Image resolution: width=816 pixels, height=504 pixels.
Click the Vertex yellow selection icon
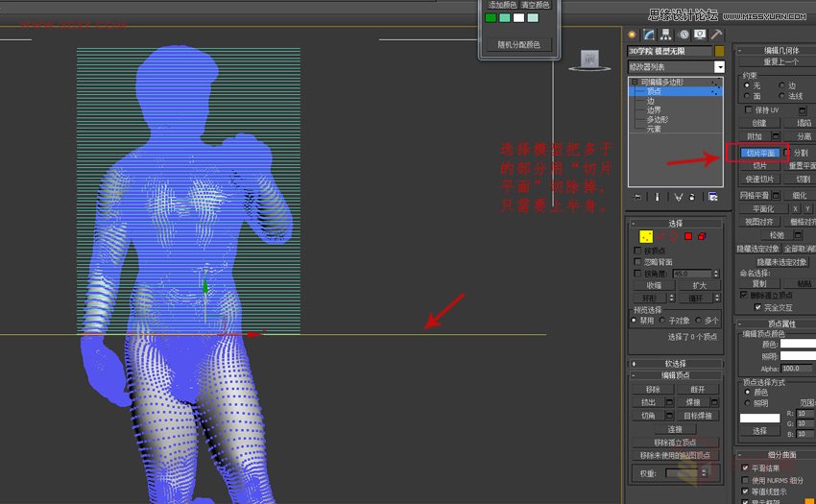click(x=646, y=236)
